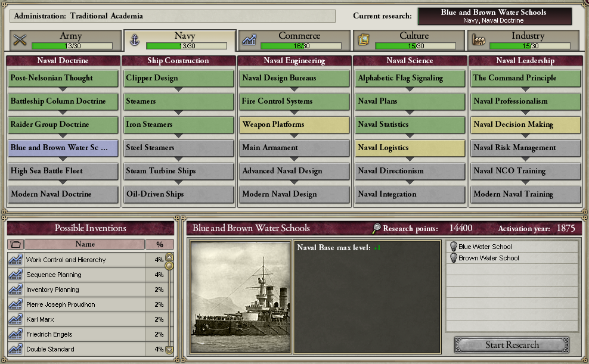Click scroll up arrow in inventions list

[x=169, y=257]
